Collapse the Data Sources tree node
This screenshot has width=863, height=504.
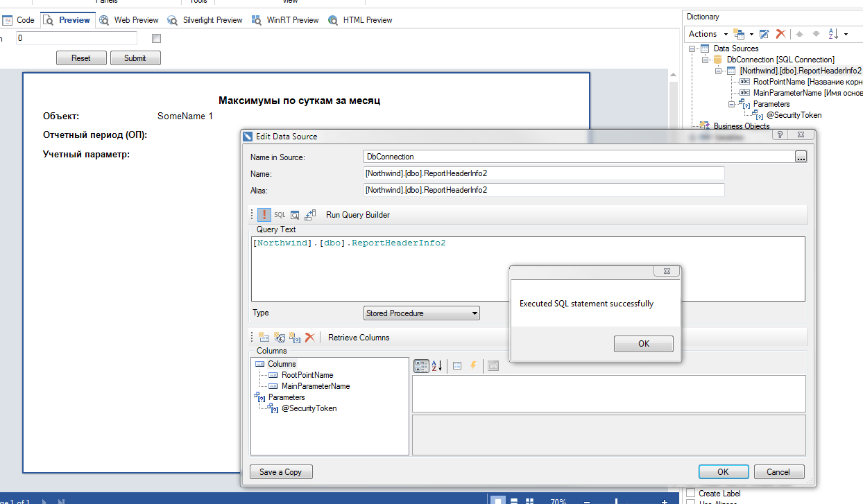(x=692, y=49)
